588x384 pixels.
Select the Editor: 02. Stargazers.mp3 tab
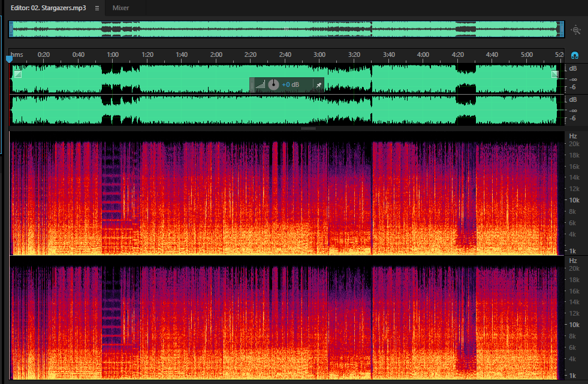[49, 8]
